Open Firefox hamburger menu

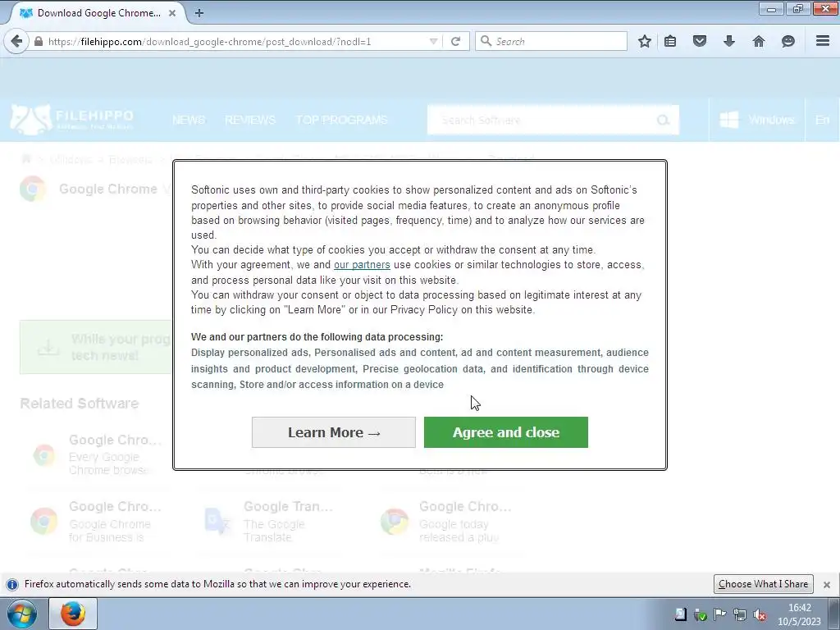pos(823,41)
